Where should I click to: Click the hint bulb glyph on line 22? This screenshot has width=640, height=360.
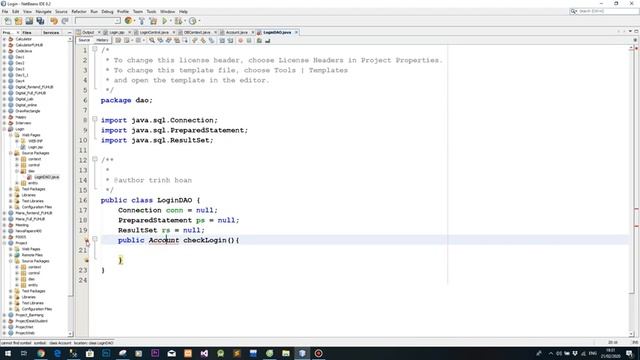pyautogui.click(x=87, y=260)
